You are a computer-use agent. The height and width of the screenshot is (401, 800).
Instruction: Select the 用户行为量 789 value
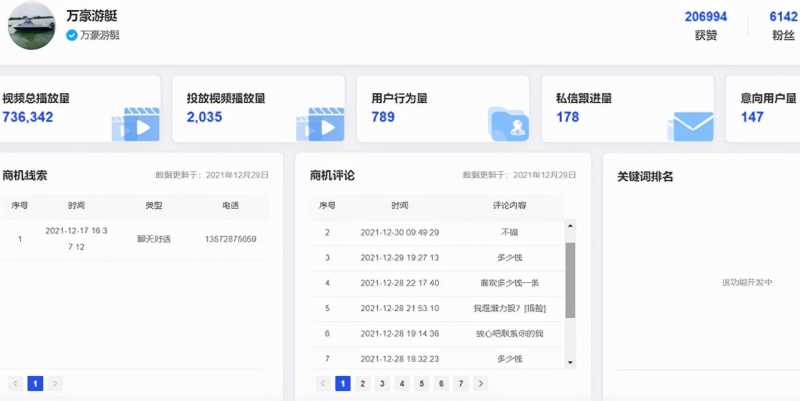(383, 117)
